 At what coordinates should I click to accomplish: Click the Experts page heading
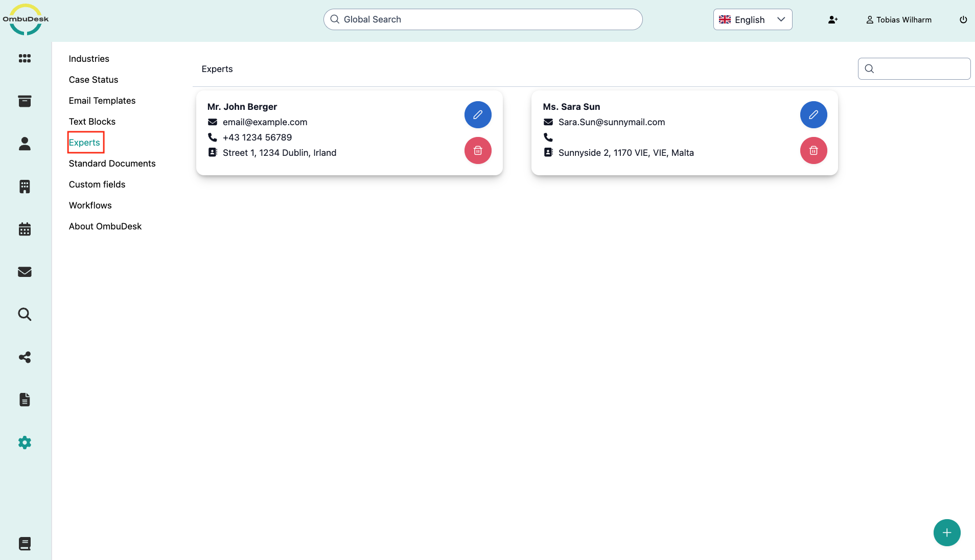coord(217,69)
